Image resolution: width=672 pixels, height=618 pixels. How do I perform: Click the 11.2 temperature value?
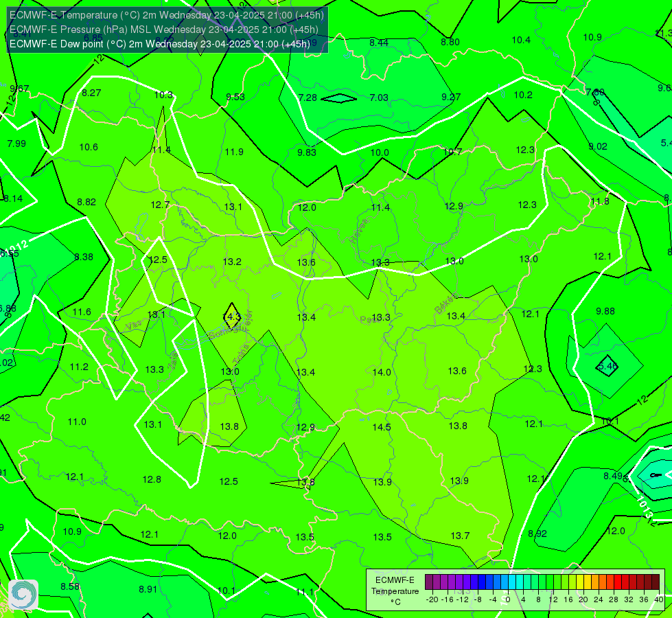click(79, 367)
